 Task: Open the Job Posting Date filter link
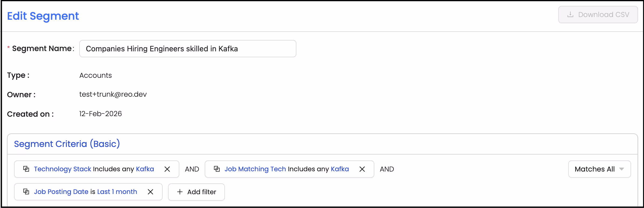[61, 192]
